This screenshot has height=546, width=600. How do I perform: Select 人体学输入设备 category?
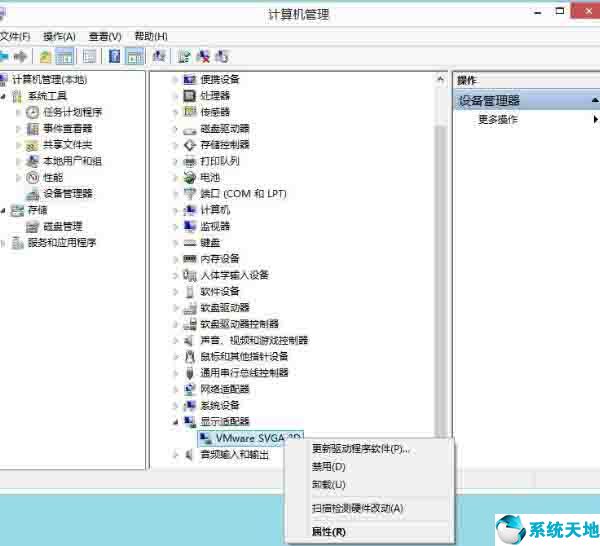(235, 275)
